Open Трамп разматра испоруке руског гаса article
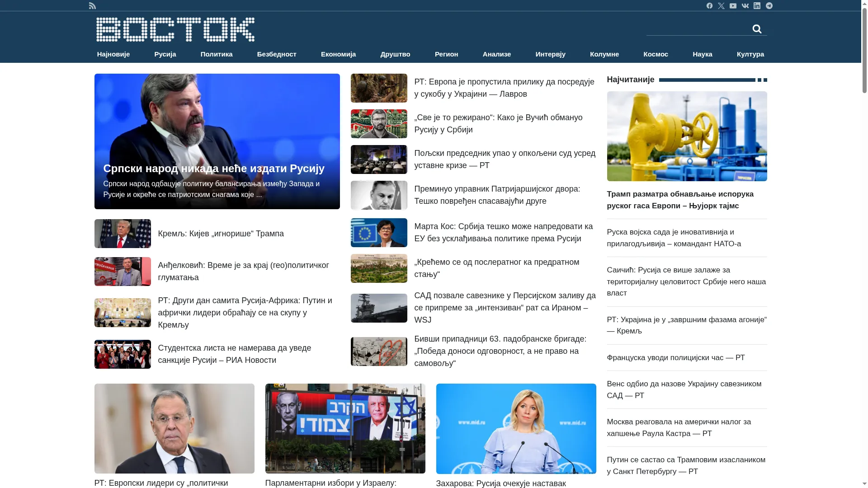The width and height of the screenshot is (868, 488). pos(680,200)
